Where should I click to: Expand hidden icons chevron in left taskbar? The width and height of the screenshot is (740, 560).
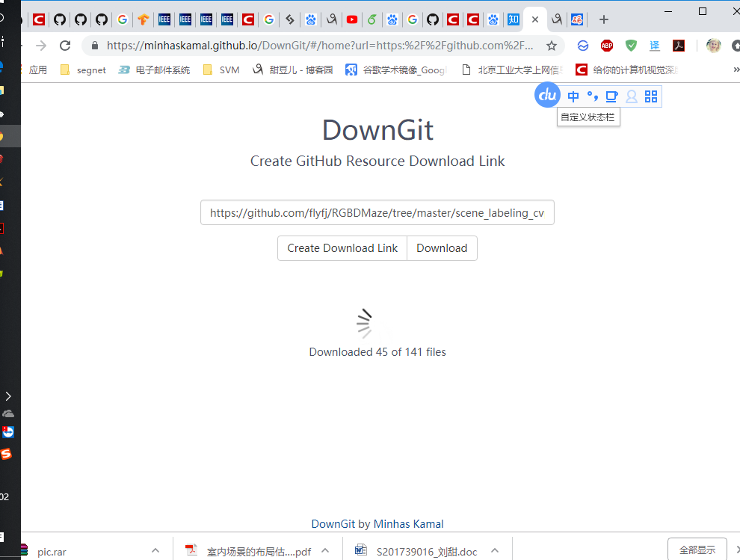pos(8,396)
